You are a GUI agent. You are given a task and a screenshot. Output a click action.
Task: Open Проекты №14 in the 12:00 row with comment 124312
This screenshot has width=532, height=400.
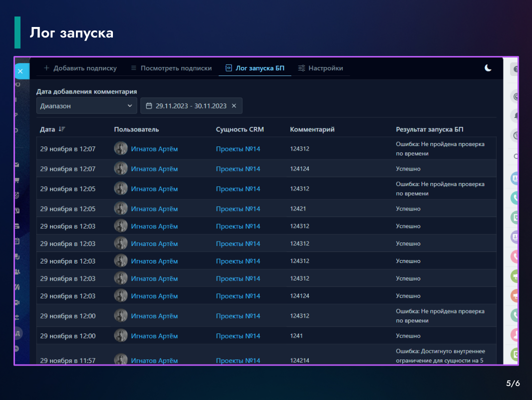click(x=238, y=316)
